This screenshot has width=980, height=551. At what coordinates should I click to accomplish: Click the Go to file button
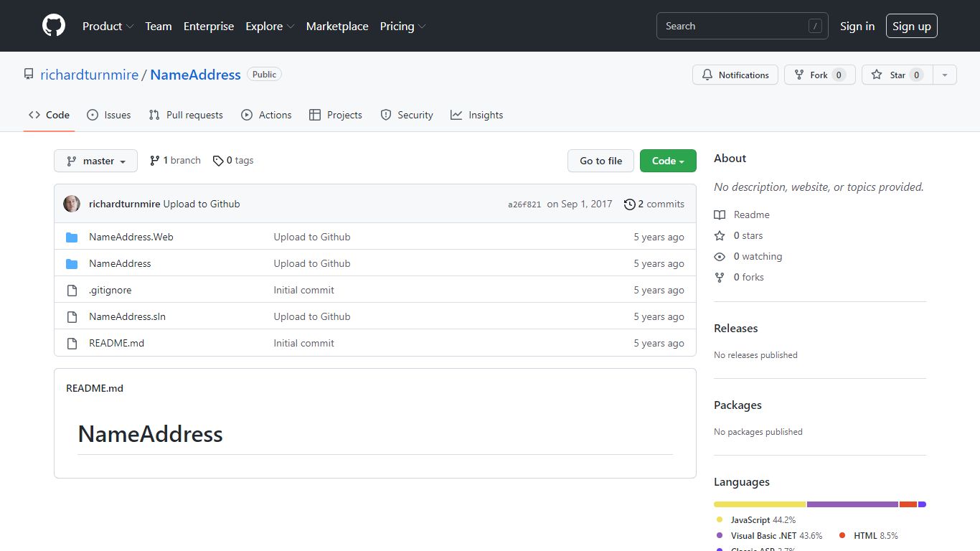(601, 161)
